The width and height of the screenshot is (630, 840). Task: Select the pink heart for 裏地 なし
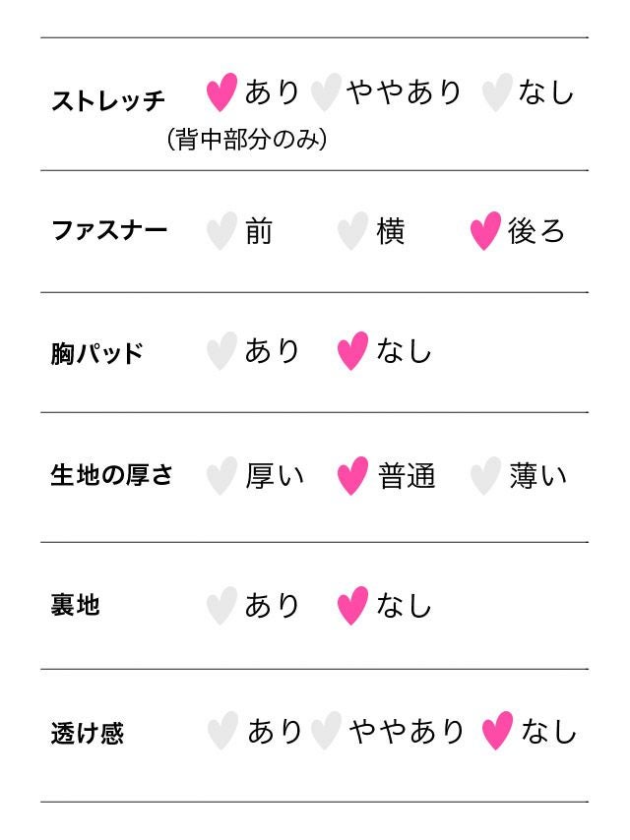pyautogui.click(x=352, y=605)
